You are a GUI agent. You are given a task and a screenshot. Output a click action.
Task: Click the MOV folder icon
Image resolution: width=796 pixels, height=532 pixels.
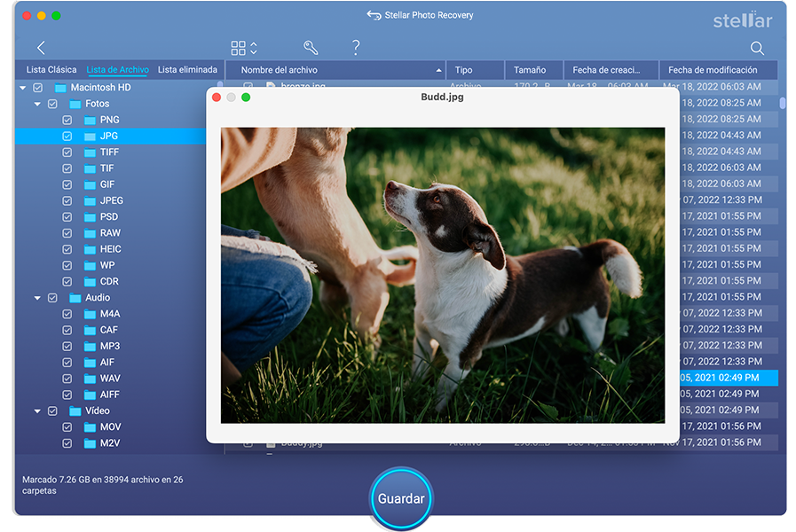[x=90, y=427]
